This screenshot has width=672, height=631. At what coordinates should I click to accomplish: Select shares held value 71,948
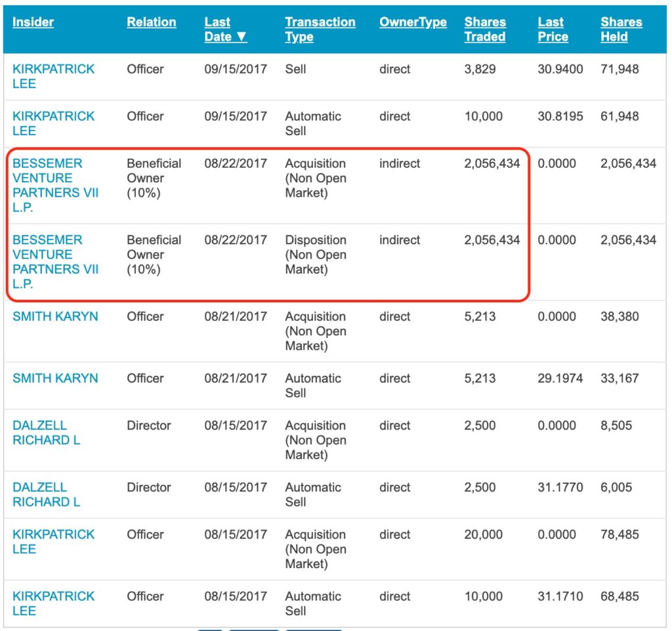tap(619, 69)
